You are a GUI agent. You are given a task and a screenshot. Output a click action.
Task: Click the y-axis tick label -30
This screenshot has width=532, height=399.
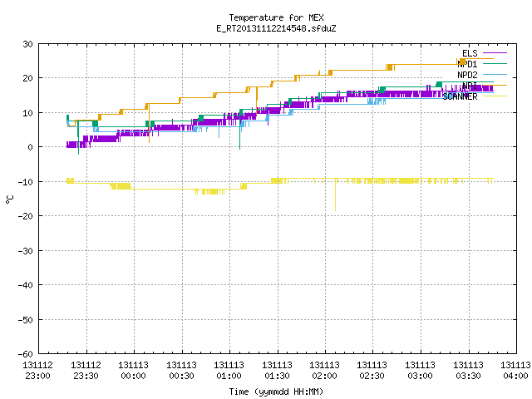26,251
